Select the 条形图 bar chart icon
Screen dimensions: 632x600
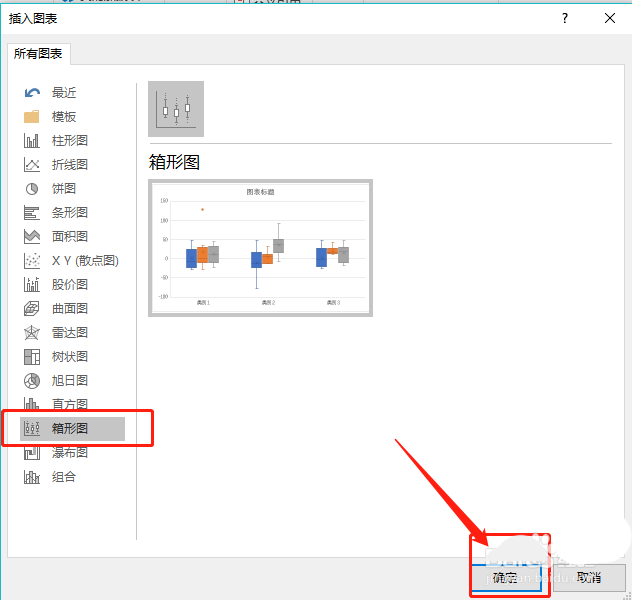(x=32, y=213)
